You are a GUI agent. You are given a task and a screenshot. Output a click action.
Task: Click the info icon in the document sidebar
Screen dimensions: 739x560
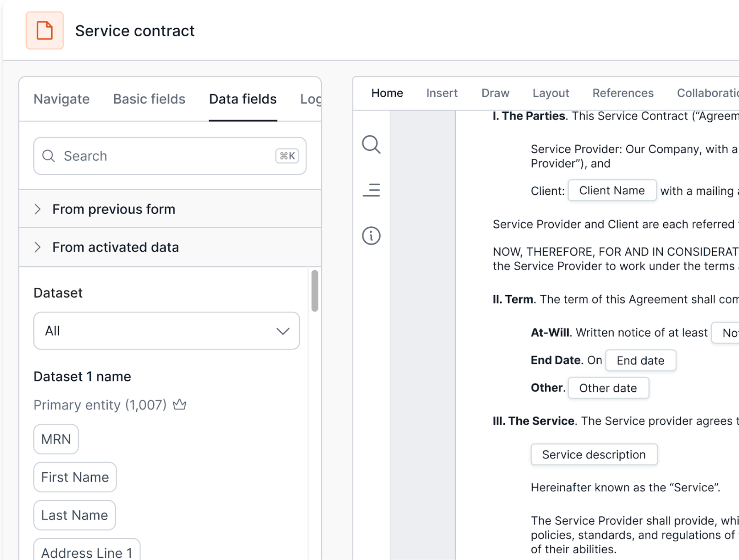pos(371,235)
